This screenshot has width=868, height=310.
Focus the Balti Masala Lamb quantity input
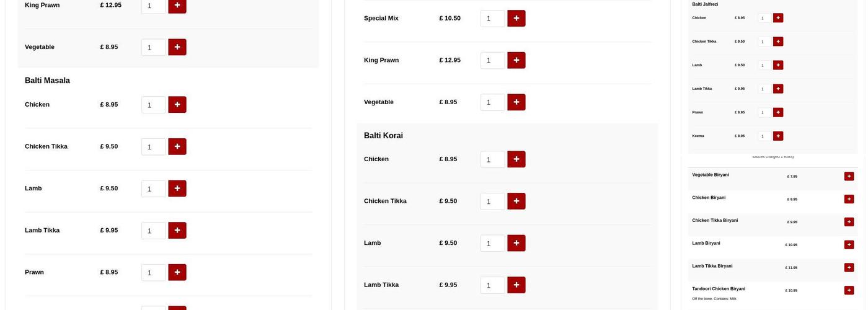pos(153,188)
